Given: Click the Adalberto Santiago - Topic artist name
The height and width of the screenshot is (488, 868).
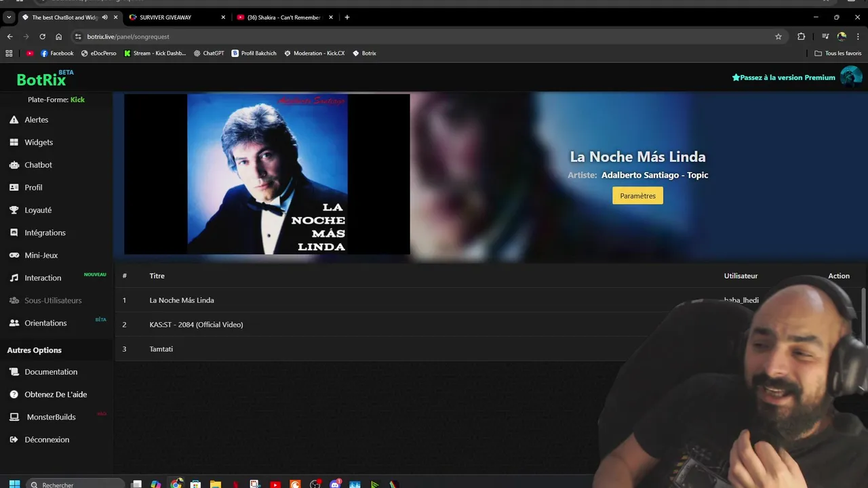Looking at the screenshot, I should (x=654, y=175).
